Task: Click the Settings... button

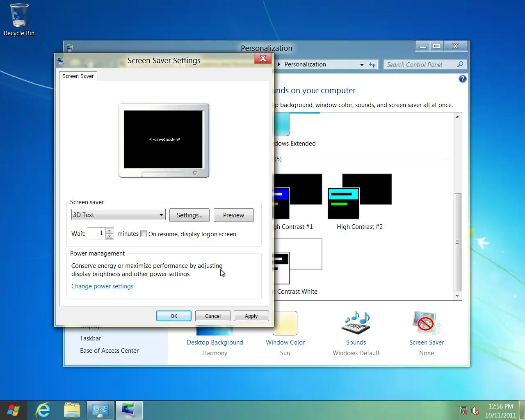Action: (189, 215)
